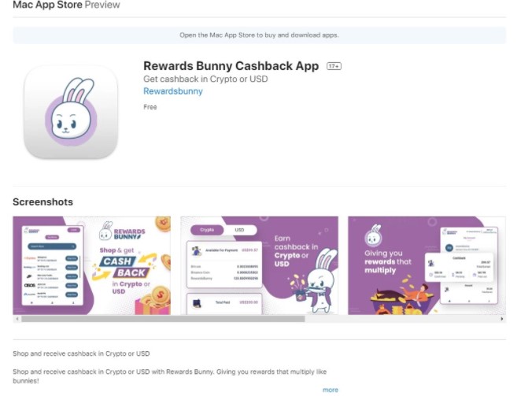
Task: Click the gold dollar coin in first screenshot
Action: point(160,294)
